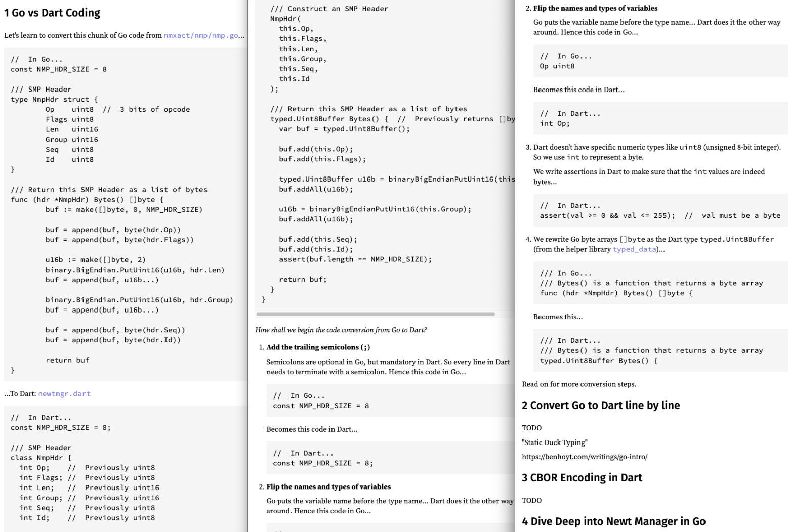Click the "Static Duck Typing" text
This screenshot has width=788, height=532.
(555, 442)
